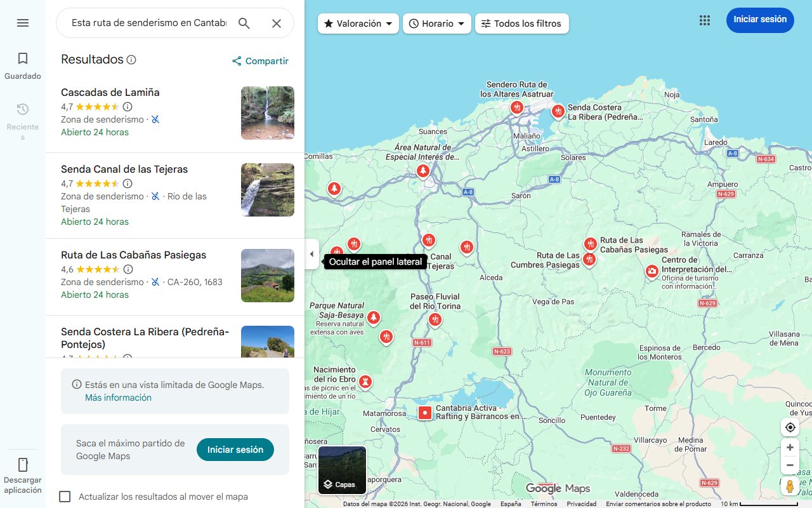Image resolution: width=812 pixels, height=508 pixels.
Task: Open the Cascadas de Lamiña photo thumbnail
Action: tap(267, 113)
